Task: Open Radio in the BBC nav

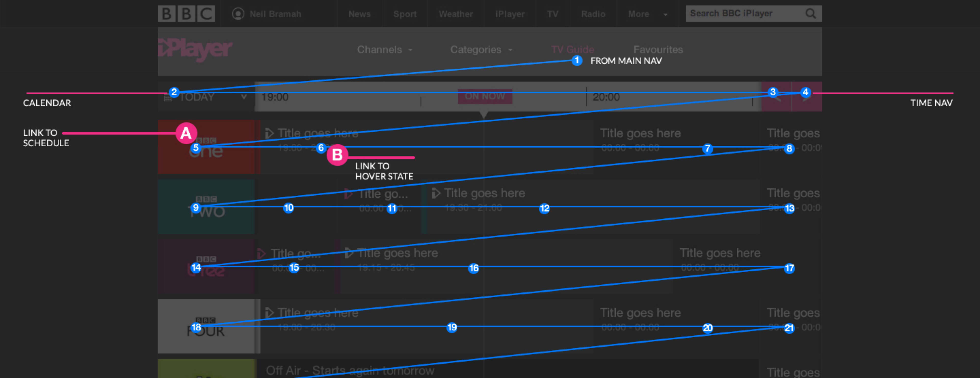Action: [593, 14]
